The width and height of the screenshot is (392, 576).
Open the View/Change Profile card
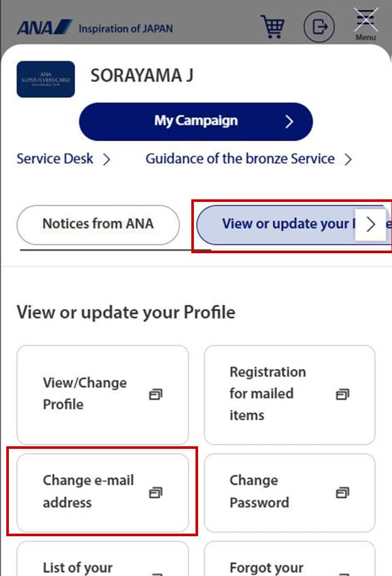click(85, 393)
